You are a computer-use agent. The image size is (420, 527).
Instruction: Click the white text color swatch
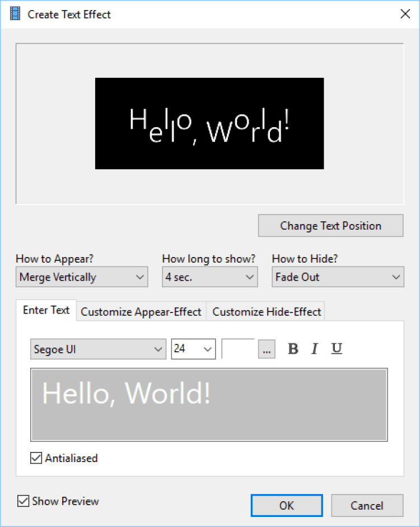238,349
